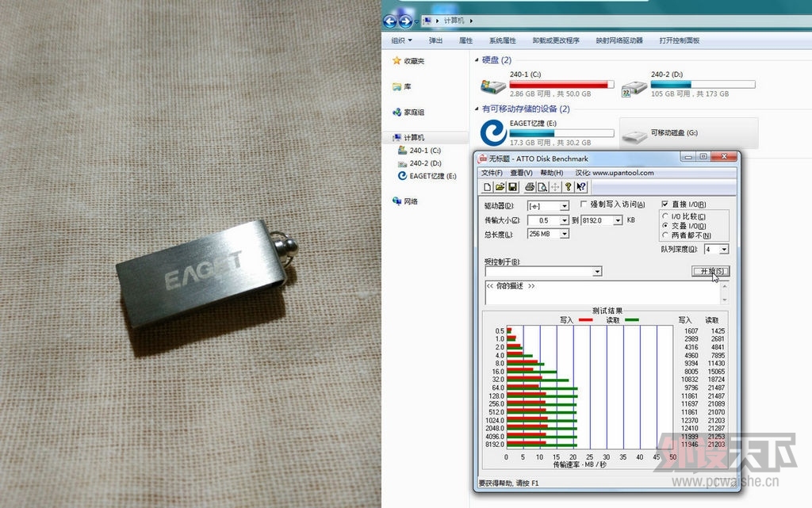
Task: Click 汉化: www.upantool.com menu entry
Action: click(615, 173)
